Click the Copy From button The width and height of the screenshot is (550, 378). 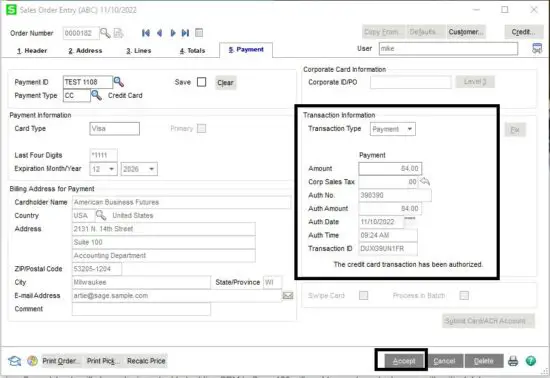click(x=383, y=32)
